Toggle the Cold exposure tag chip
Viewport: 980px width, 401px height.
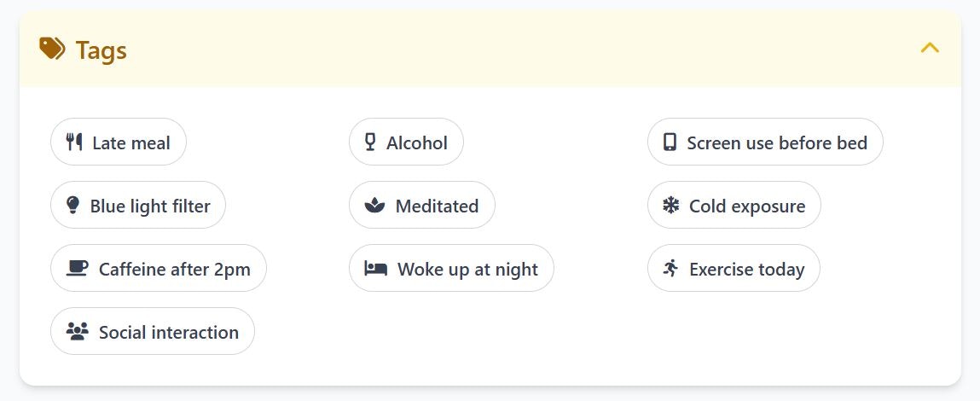pyautogui.click(x=734, y=205)
